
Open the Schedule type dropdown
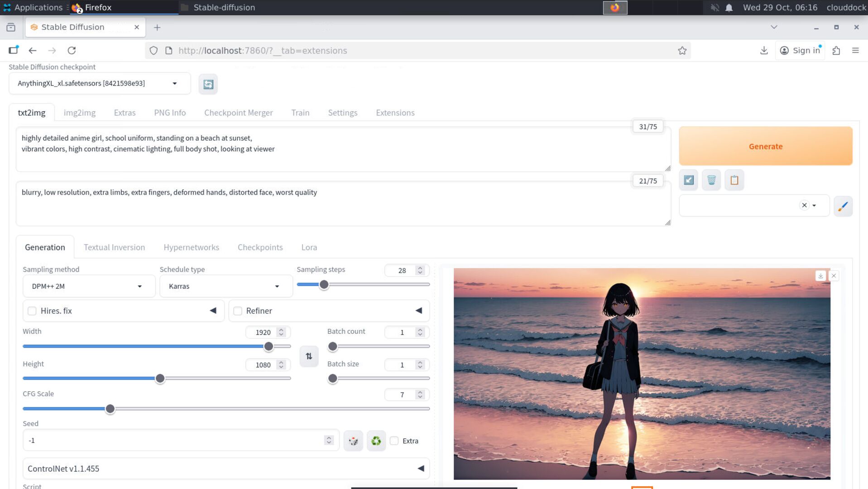pyautogui.click(x=225, y=286)
